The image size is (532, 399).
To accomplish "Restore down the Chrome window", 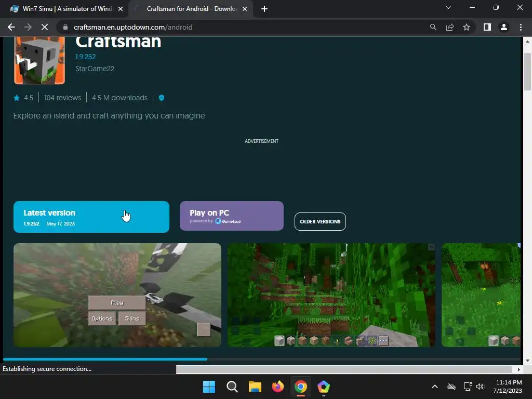I will point(496,7).
